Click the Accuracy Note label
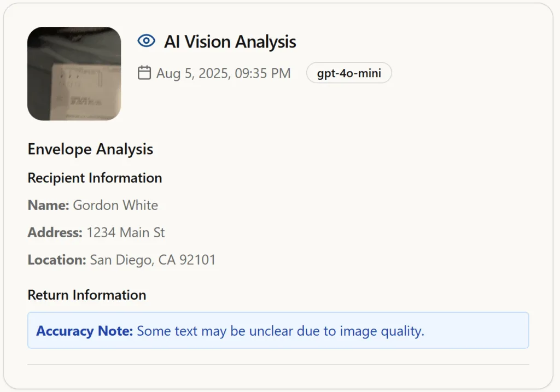Image resolution: width=560 pixels, height=392 pixels. pos(85,331)
